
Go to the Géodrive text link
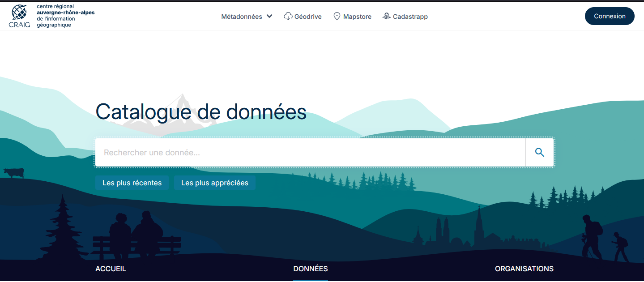[x=308, y=17]
